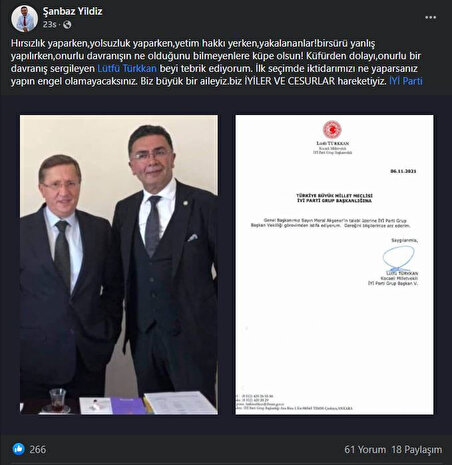Screen dimensions: 452x465
Task: Follow the Lütfü Türkkan tagged link
Action: click(127, 68)
